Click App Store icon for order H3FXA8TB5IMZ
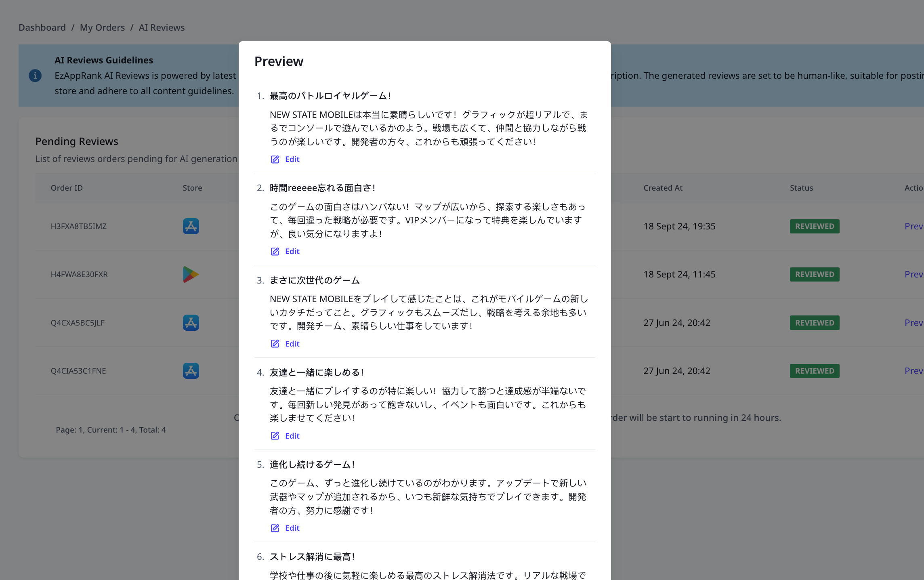The height and width of the screenshot is (580, 924). coord(191,226)
